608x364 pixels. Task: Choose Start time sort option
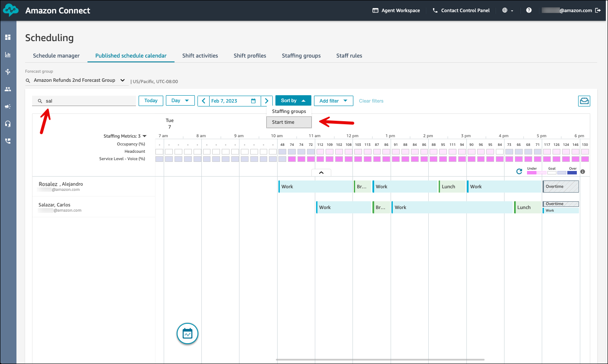click(x=289, y=122)
